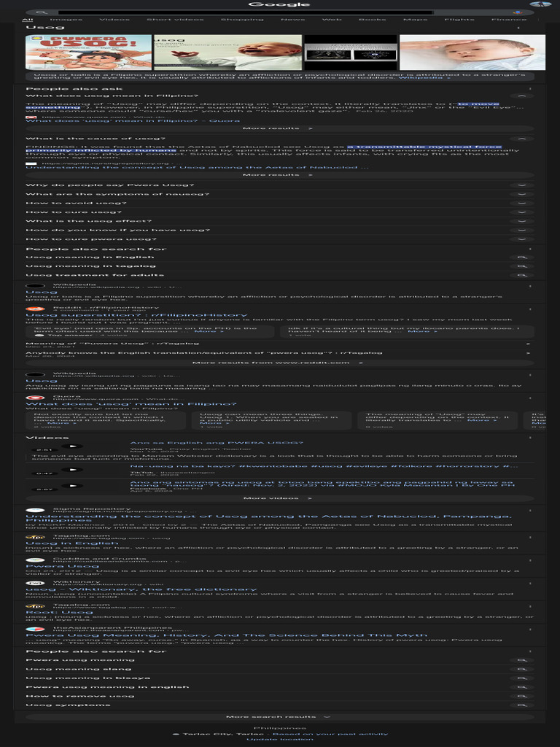Click the voice search microphone icon
This screenshot has width=560, height=747.
[x=518, y=12]
